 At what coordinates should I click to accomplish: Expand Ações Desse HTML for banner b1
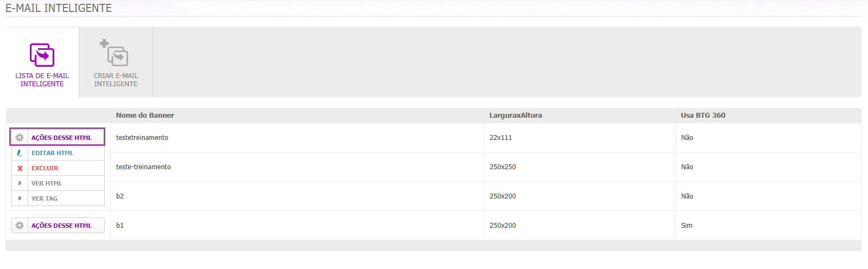click(x=58, y=225)
